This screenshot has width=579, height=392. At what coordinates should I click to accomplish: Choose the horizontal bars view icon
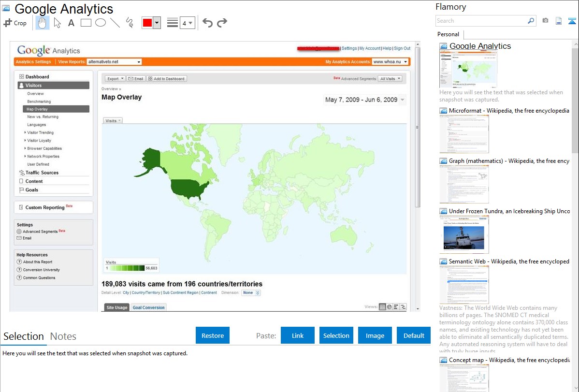(x=396, y=306)
